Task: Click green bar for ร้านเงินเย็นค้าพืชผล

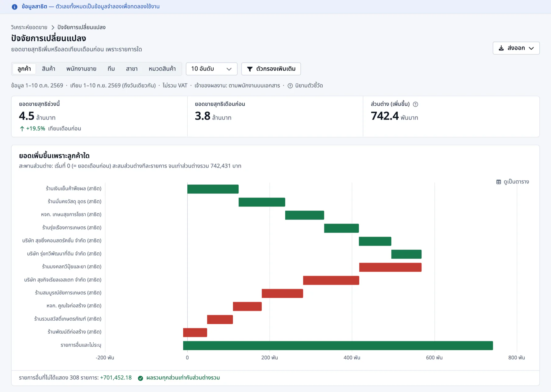Action: pyautogui.click(x=213, y=189)
